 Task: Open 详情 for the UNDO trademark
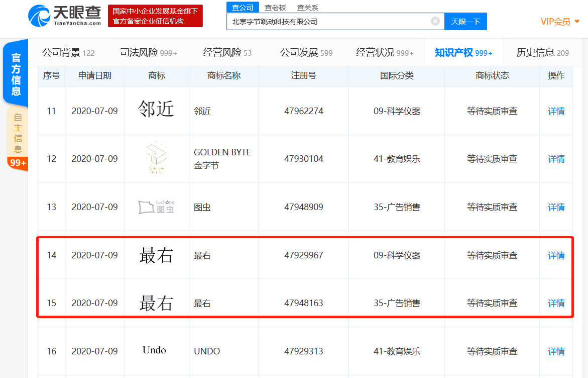click(556, 351)
